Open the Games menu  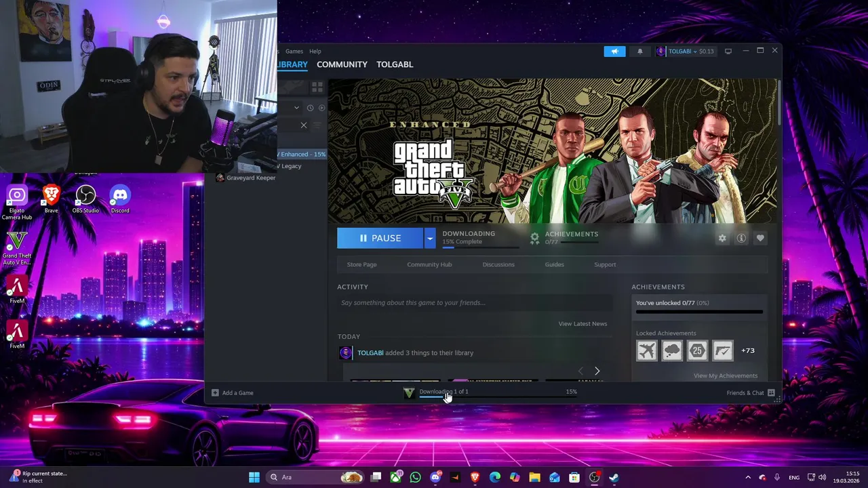294,52
